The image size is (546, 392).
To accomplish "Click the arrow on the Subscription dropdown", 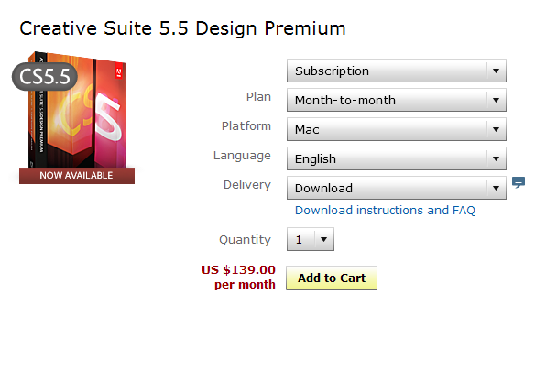I will click(497, 71).
